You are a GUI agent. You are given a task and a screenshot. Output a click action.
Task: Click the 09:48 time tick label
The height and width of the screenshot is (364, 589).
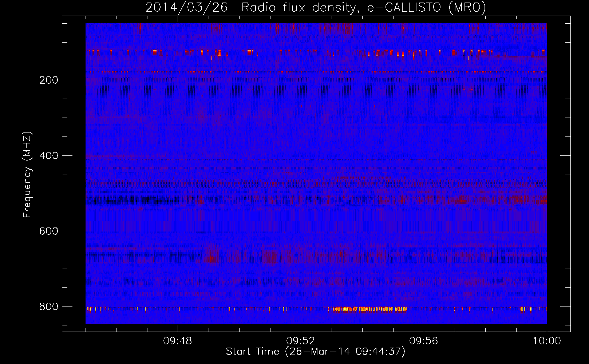click(178, 341)
